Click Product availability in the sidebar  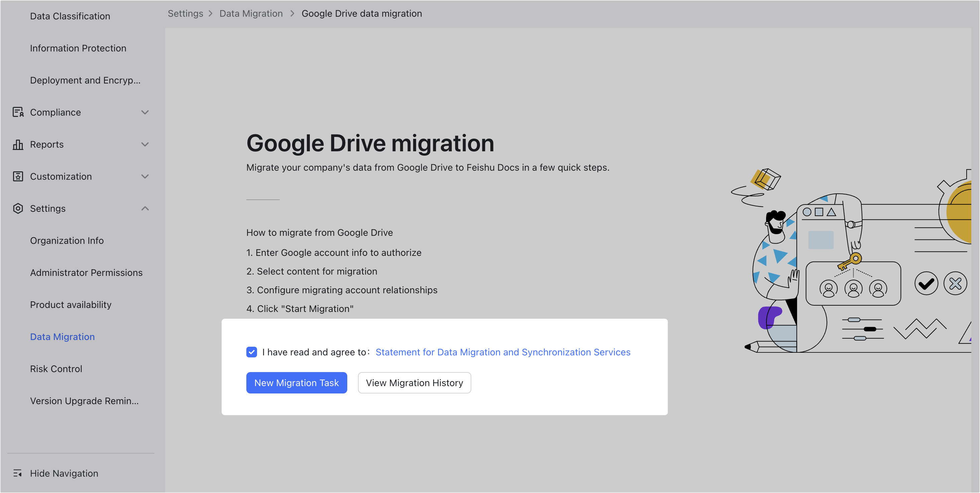71,305
